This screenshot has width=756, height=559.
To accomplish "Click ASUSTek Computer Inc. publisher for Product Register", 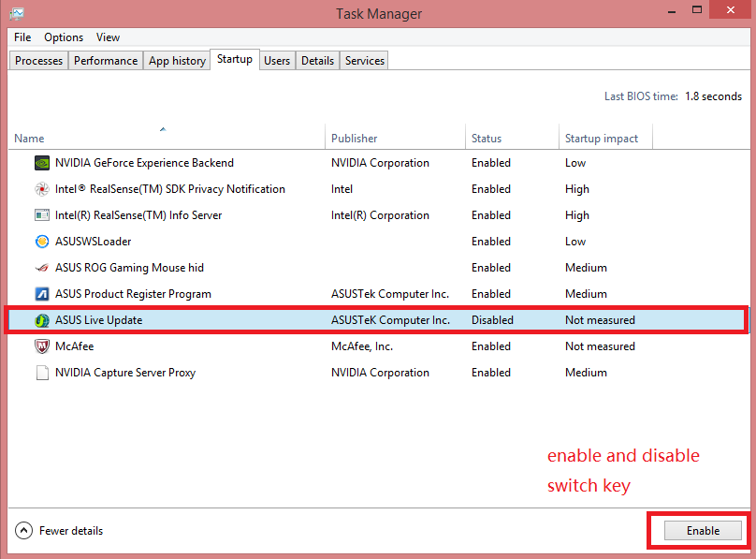I will pos(390,294).
